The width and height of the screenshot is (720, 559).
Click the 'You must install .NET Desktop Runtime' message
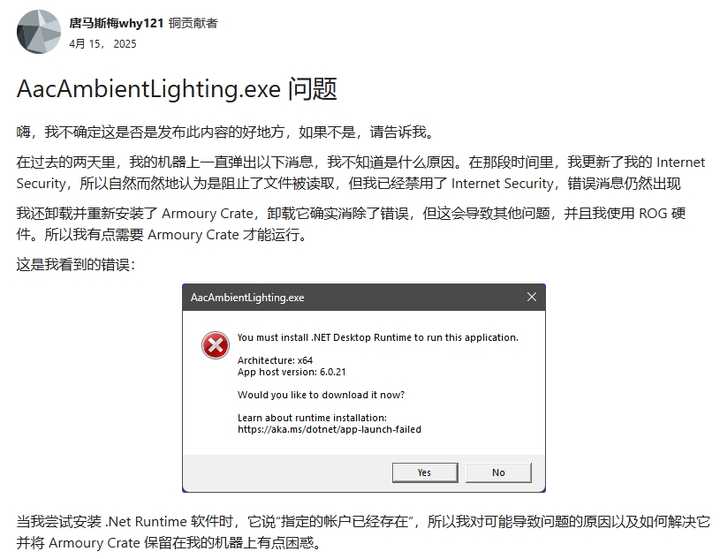(x=378, y=337)
